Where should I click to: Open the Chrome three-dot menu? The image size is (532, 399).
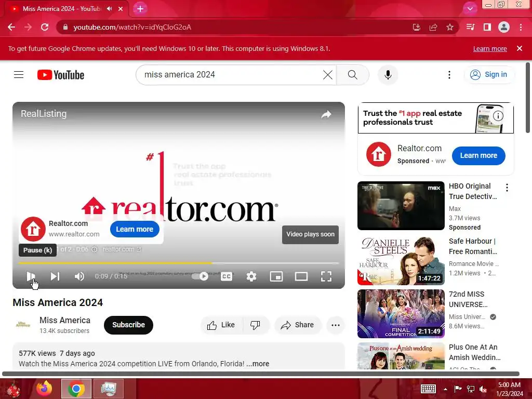click(x=521, y=27)
